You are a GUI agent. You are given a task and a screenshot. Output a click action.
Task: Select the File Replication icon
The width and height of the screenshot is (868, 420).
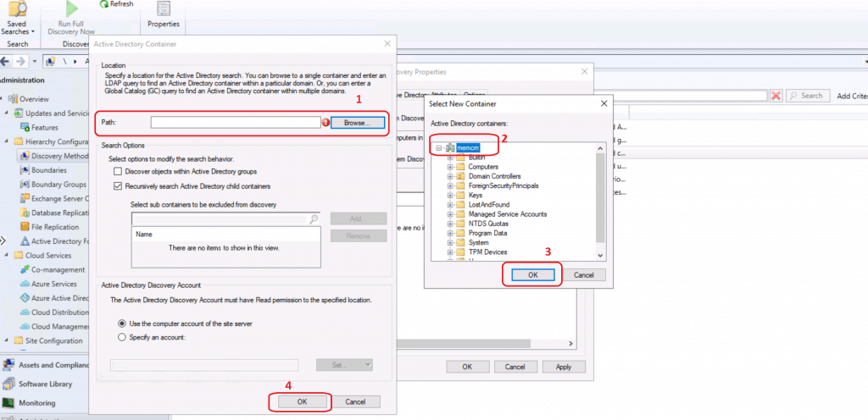[25, 227]
